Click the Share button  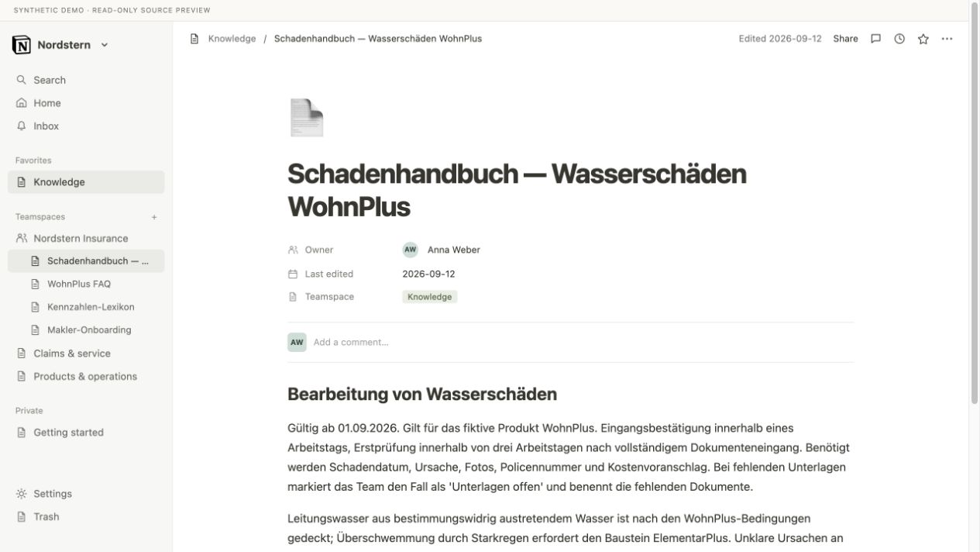[x=845, y=39]
